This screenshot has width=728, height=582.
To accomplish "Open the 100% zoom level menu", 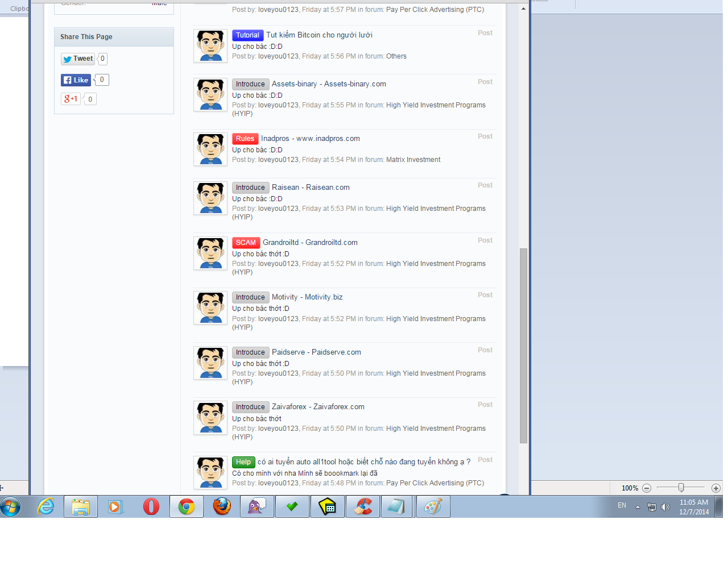I will 630,488.
